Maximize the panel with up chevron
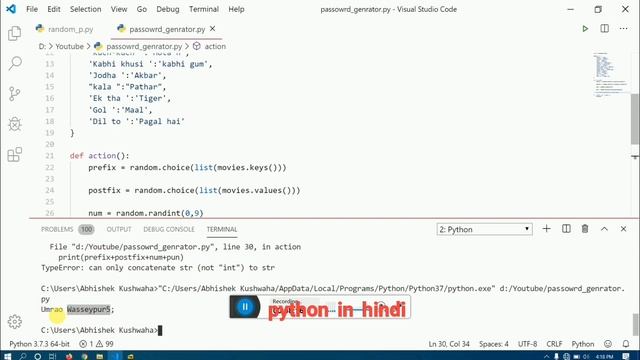The height and width of the screenshot is (360, 640). (x=604, y=229)
